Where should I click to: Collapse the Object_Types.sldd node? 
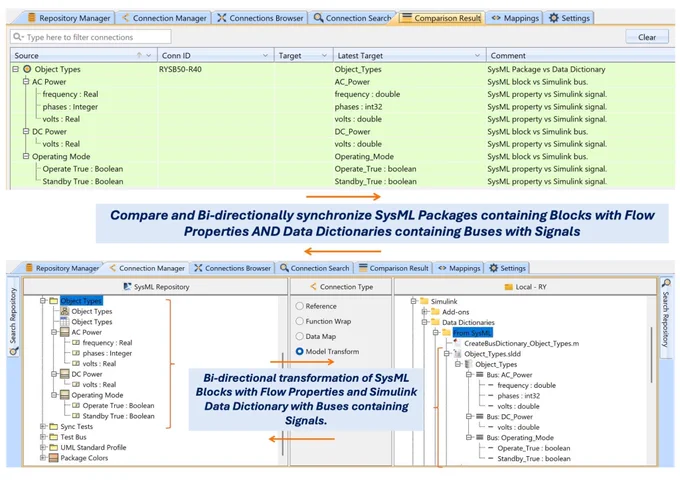click(447, 354)
